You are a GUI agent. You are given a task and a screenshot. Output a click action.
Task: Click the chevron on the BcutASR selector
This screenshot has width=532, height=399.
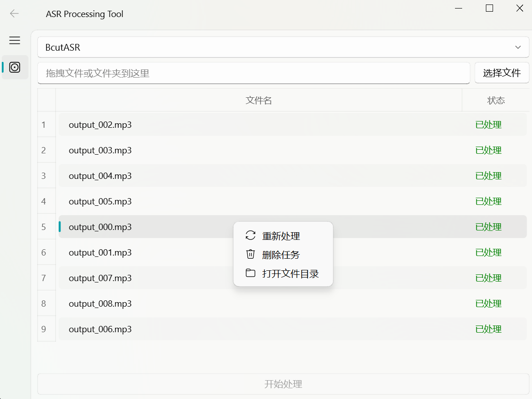[x=518, y=47]
